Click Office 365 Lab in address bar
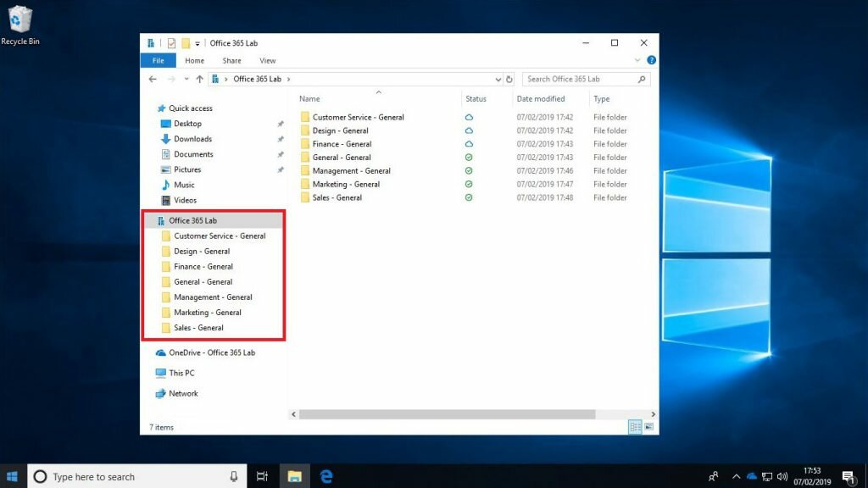The width and height of the screenshot is (868, 488). point(257,79)
